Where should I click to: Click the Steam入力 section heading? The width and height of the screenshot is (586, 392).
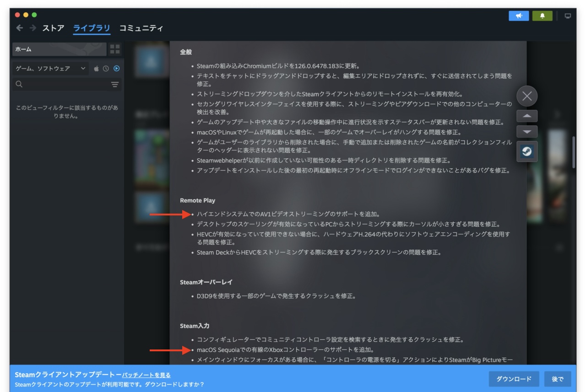click(195, 326)
